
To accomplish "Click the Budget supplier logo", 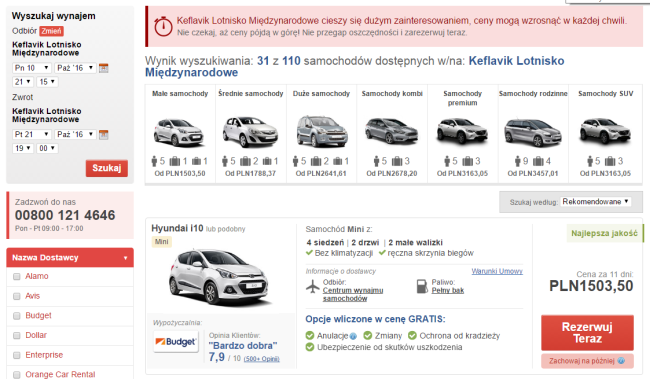I will (x=176, y=342).
